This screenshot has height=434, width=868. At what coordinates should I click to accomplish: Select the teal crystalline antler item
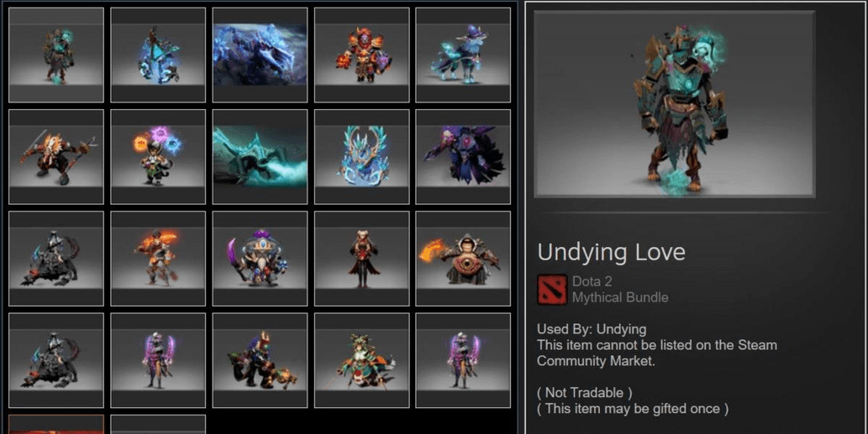[361, 156]
